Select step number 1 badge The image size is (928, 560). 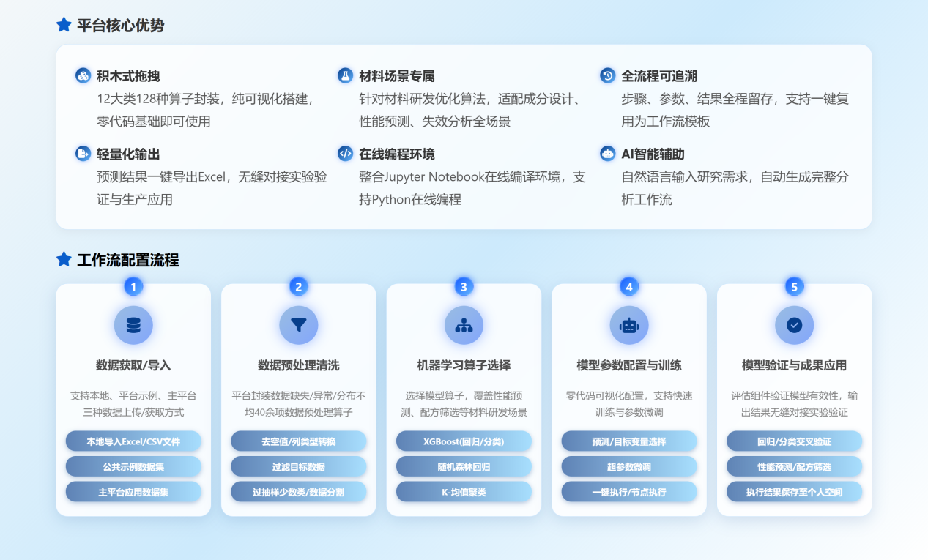[133, 286]
